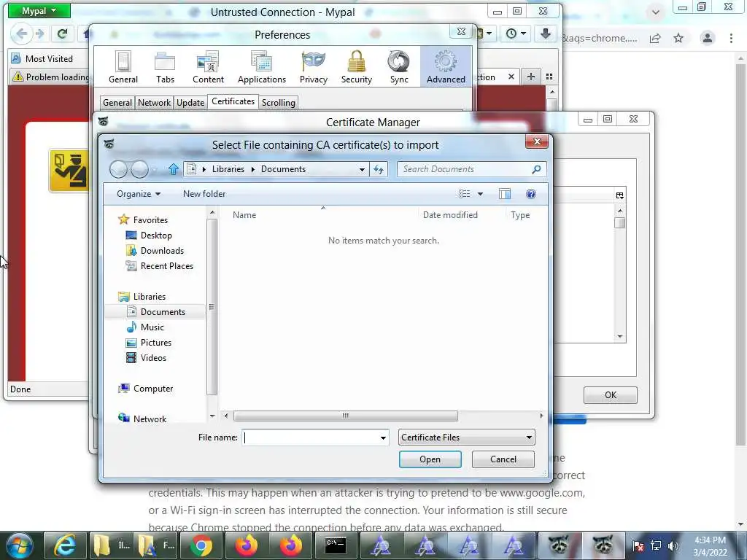The image size is (747, 560).
Task: Open Chrome from the taskbar
Action: click(201, 545)
